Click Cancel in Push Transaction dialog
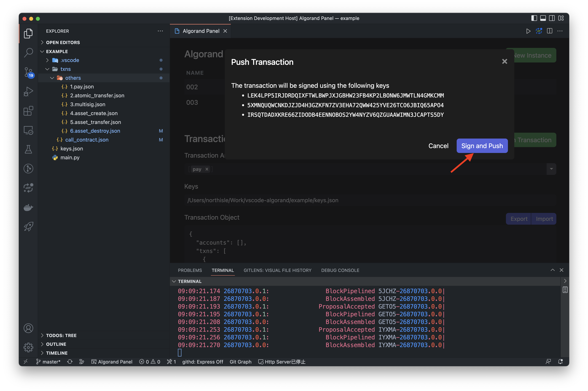This screenshot has height=391, width=588. (438, 146)
